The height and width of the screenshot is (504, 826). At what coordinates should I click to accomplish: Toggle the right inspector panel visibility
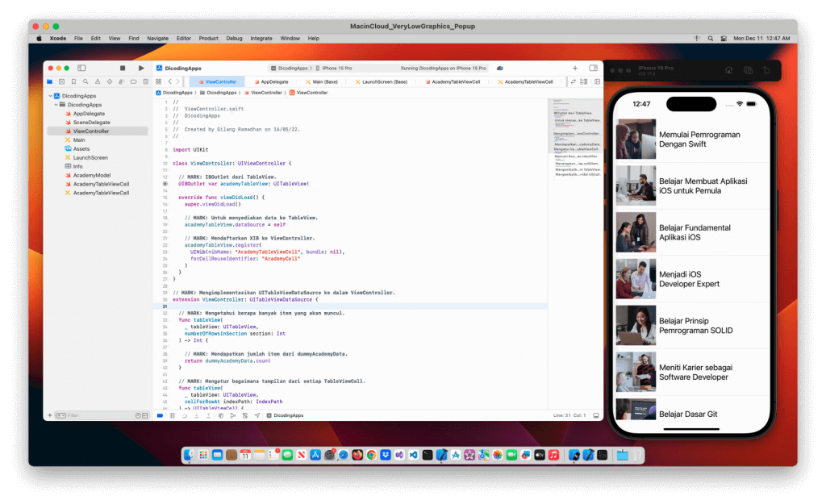pos(594,68)
